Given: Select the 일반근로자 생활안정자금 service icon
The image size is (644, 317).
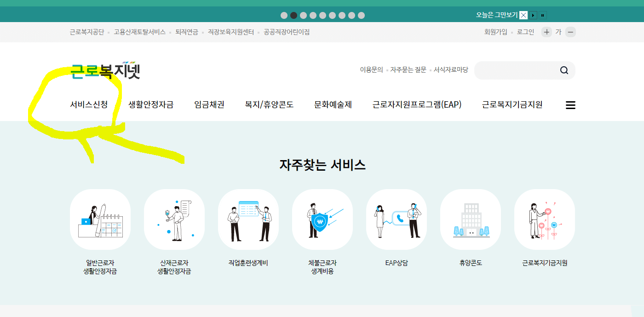Looking at the screenshot, I should point(100,219).
